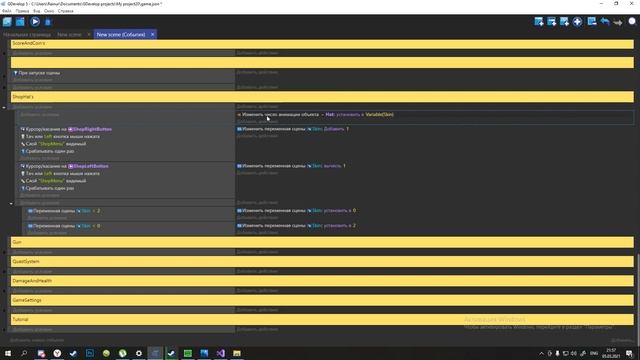
Task: Select the DamageAndHealth group header
Action: pos(322,281)
